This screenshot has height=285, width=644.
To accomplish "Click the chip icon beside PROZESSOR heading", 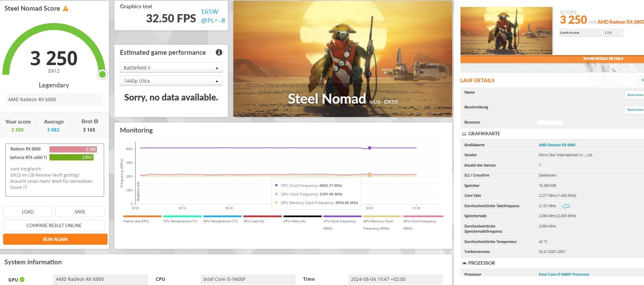I will 464,263.
